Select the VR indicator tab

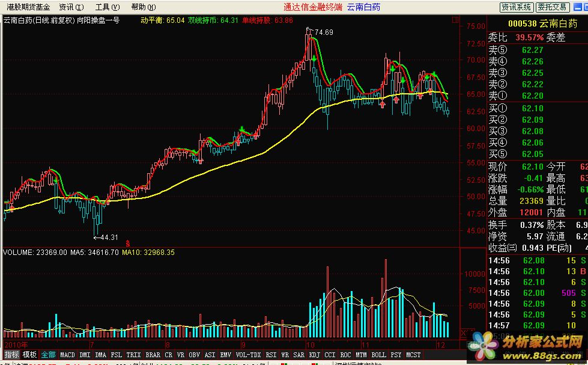pyautogui.click(x=180, y=355)
